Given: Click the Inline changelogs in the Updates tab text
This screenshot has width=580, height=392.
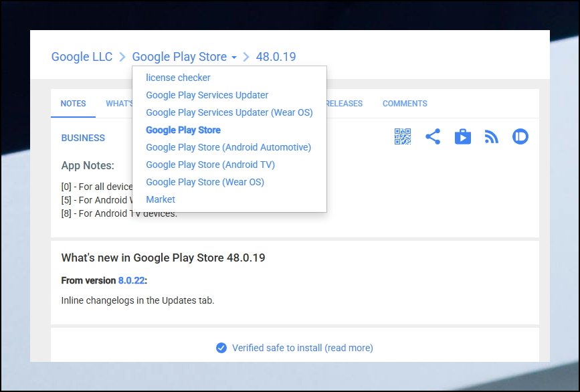Looking at the screenshot, I should [x=138, y=300].
